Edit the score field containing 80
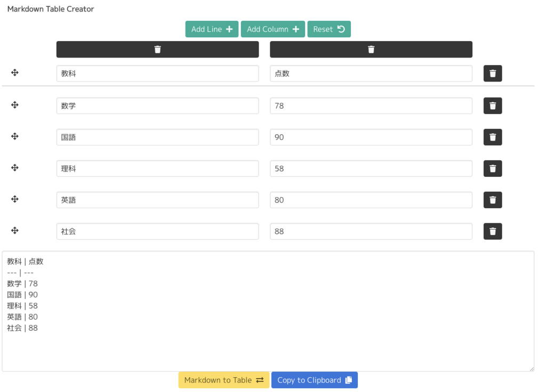The width and height of the screenshot is (546, 392). [x=371, y=200]
